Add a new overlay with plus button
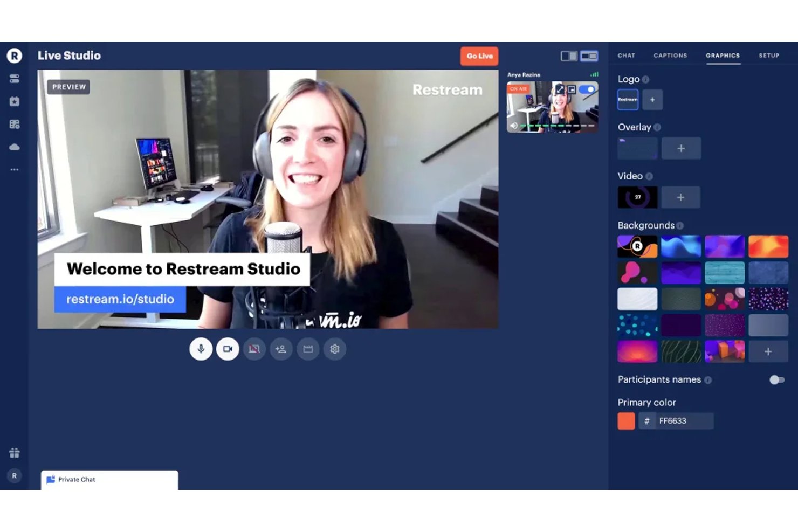 click(x=681, y=148)
